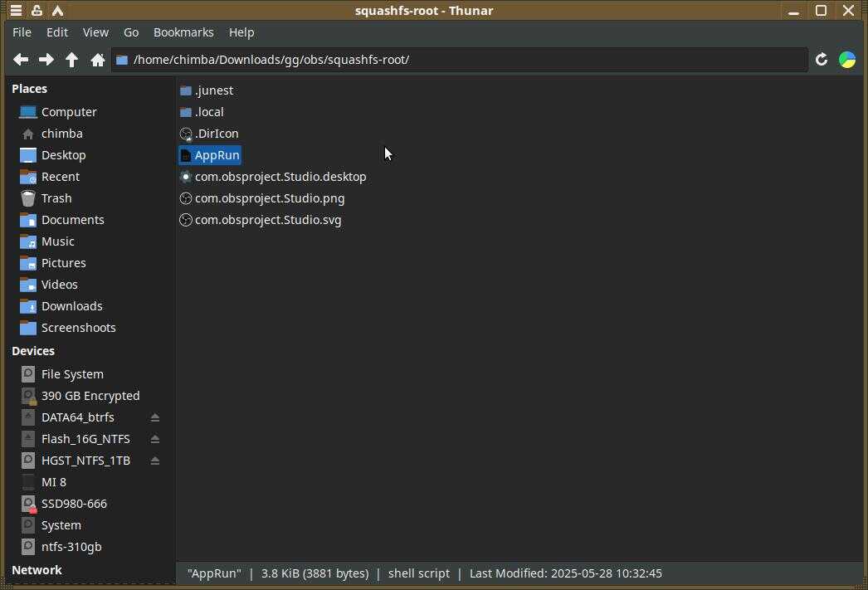Select com.obsproject.Studio.svg image
Image resolution: width=868 pixels, height=590 pixels.
[x=261, y=220]
